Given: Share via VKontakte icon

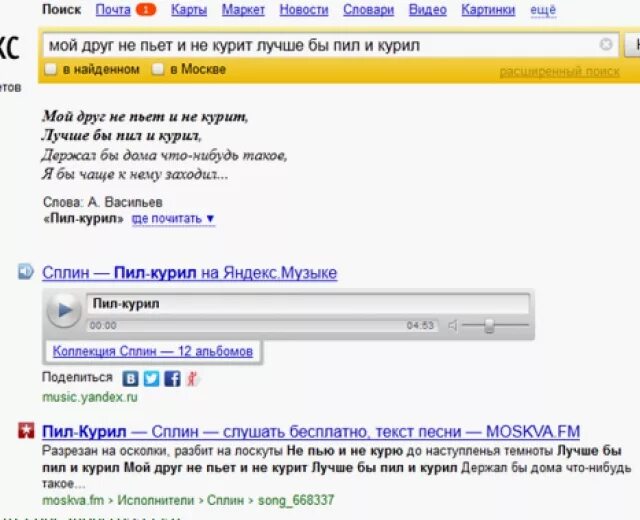Looking at the screenshot, I should [x=131, y=379].
